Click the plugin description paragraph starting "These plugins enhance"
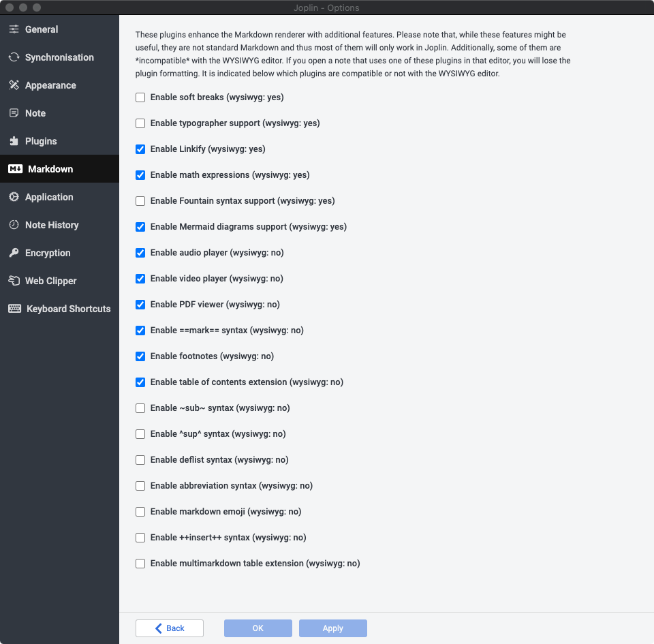Viewport: 654px width, 644px height. pyautogui.click(x=353, y=54)
